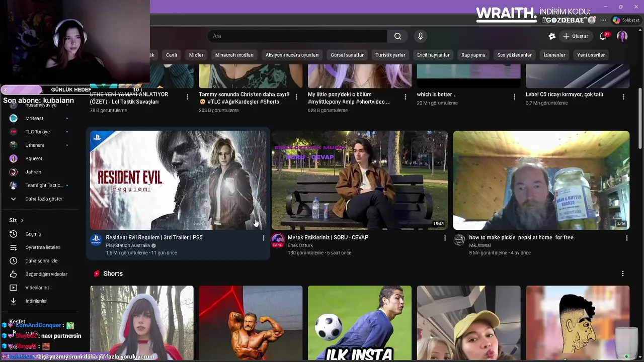Open the account avatar menu
The width and height of the screenshot is (644, 362).
(x=622, y=36)
